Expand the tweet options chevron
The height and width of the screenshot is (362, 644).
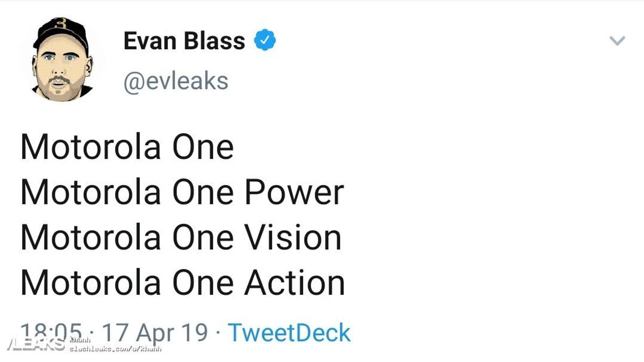click(x=617, y=41)
